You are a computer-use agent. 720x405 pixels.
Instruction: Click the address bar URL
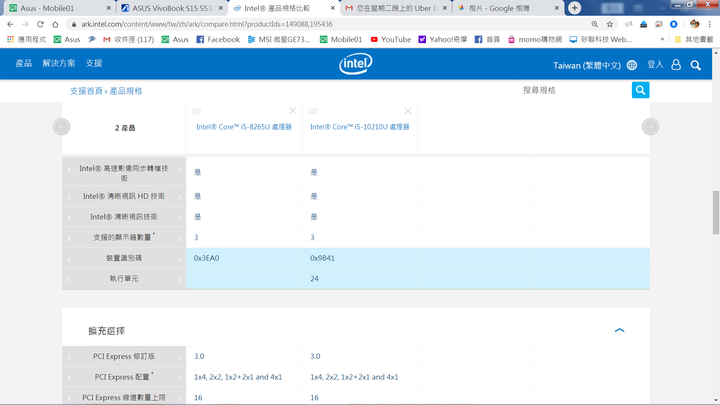207,24
